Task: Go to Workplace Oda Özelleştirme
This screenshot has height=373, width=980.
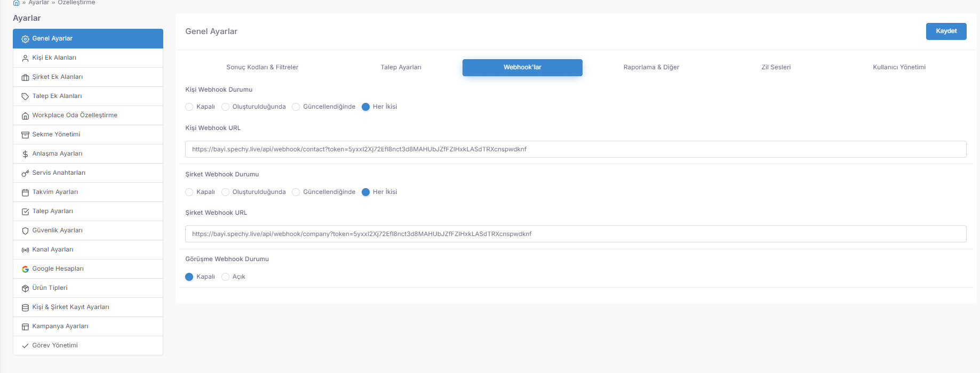Action: pyautogui.click(x=88, y=115)
